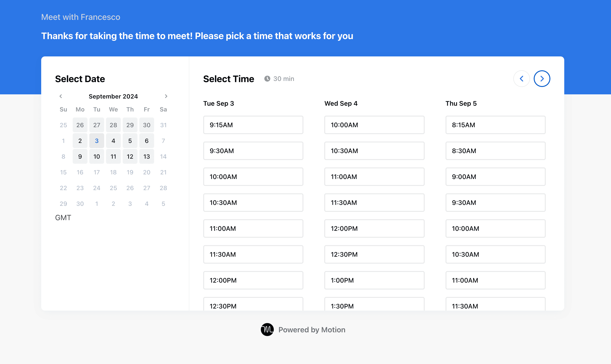Select August 26 in the calendar
The width and height of the screenshot is (611, 364).
click(80, 125)
